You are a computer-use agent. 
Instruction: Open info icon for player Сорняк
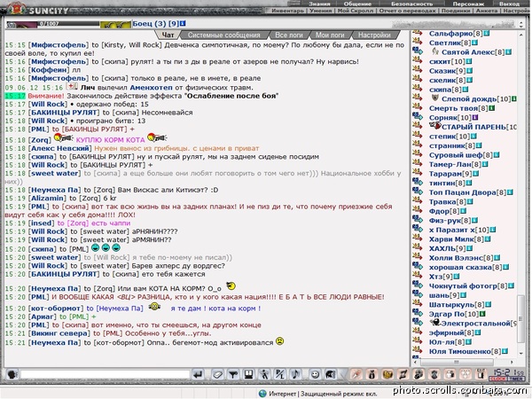pos(474,117)
